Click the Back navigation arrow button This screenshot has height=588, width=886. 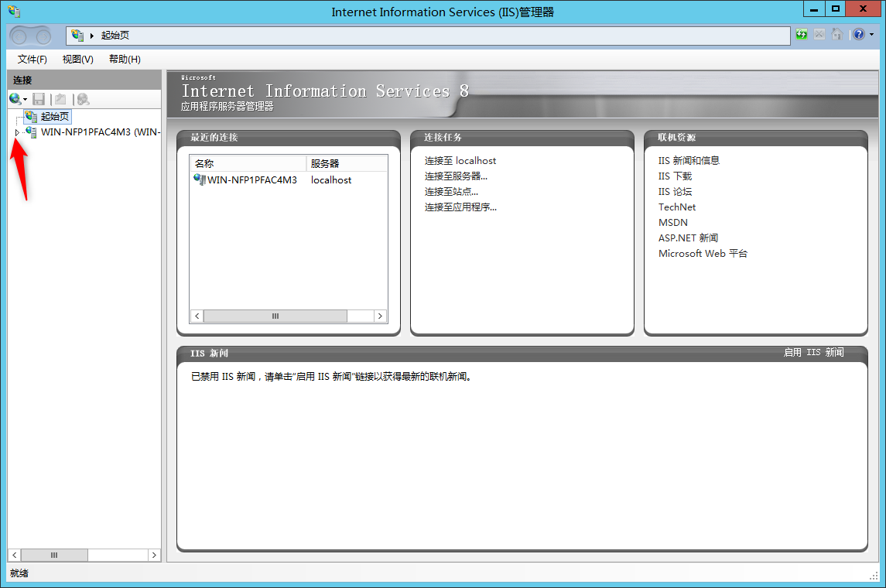pos(19,36)
